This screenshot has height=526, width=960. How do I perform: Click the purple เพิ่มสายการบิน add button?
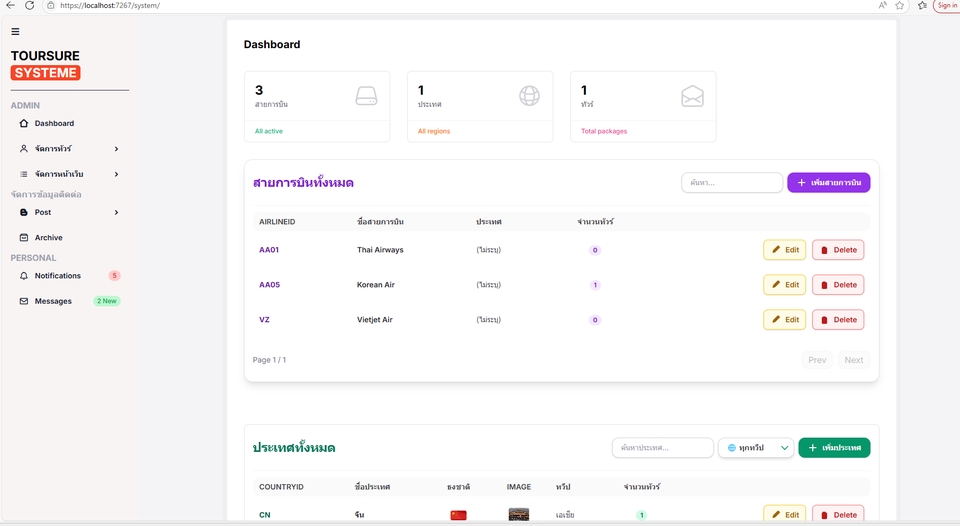[828, 183]
